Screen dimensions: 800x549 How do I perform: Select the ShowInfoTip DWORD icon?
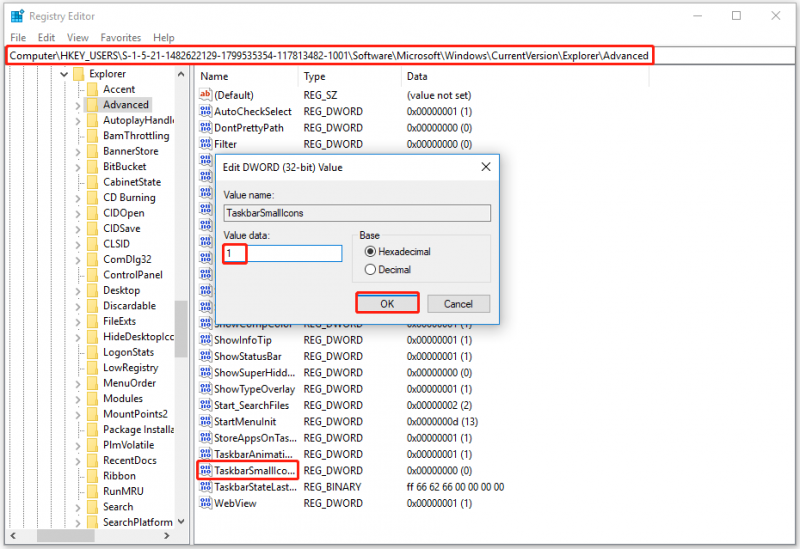205,340
